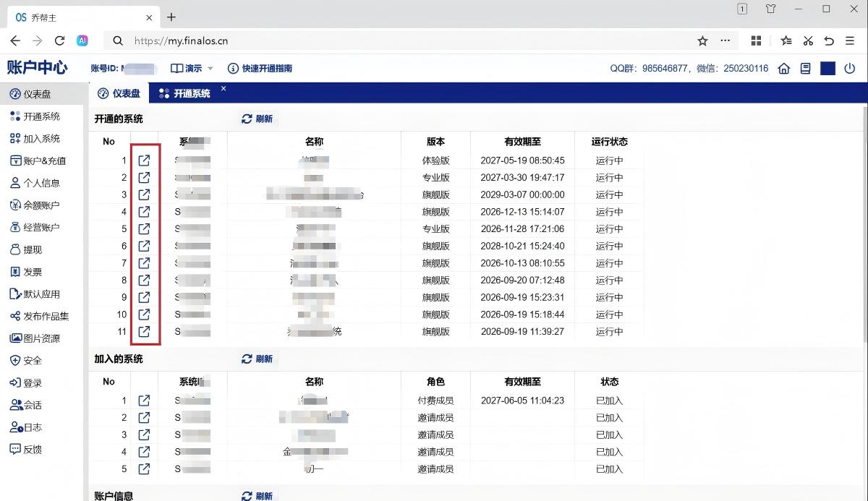Click the browser back arrow
This screenshot has height=501, width=868.
coord(15,41)
